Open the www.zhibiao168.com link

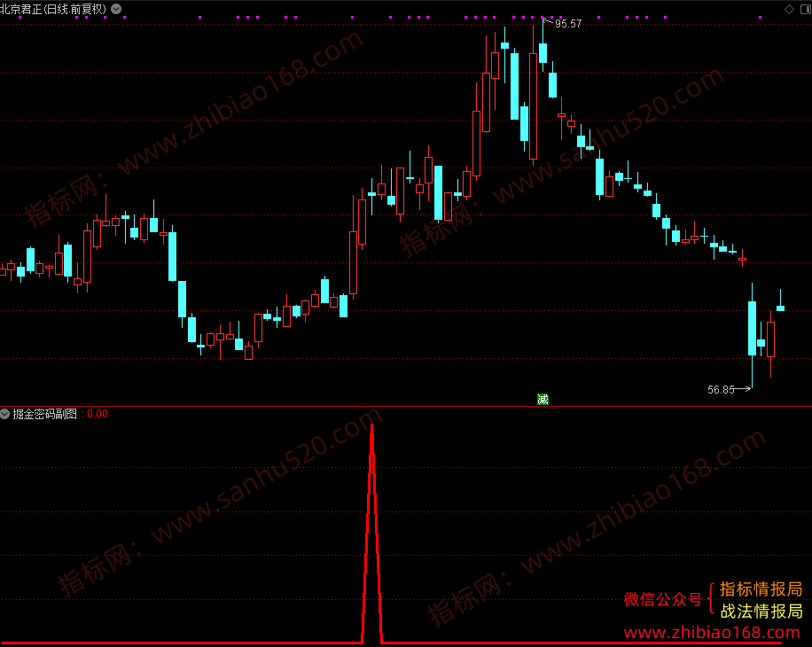point(712,632)
